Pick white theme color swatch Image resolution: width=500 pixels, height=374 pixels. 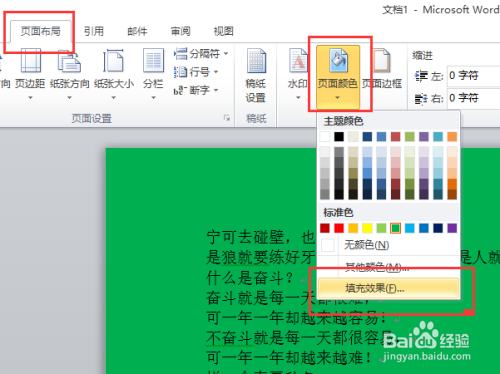coord(325,137)
